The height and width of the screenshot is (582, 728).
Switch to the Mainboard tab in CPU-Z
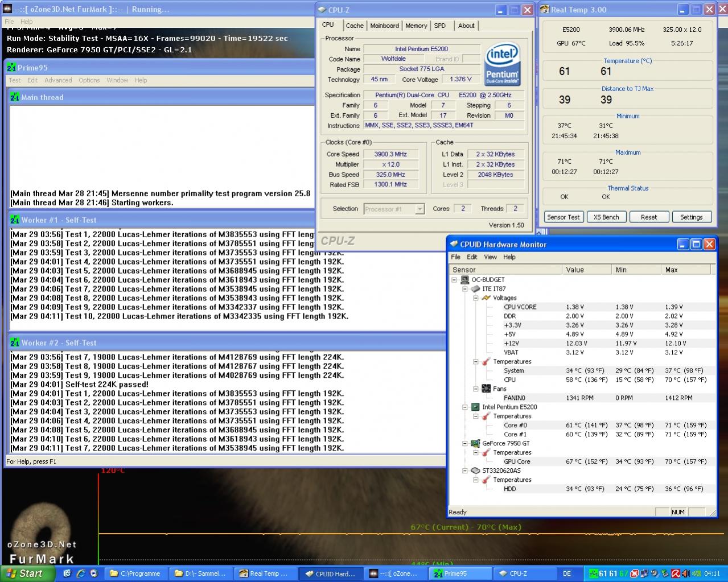click(384, 26)
